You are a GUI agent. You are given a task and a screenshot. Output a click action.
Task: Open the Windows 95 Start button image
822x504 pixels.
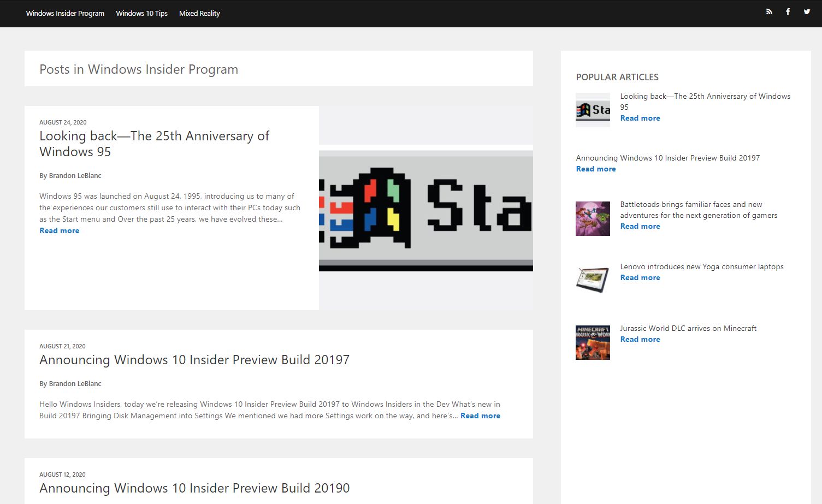click(x=426, y=208)
